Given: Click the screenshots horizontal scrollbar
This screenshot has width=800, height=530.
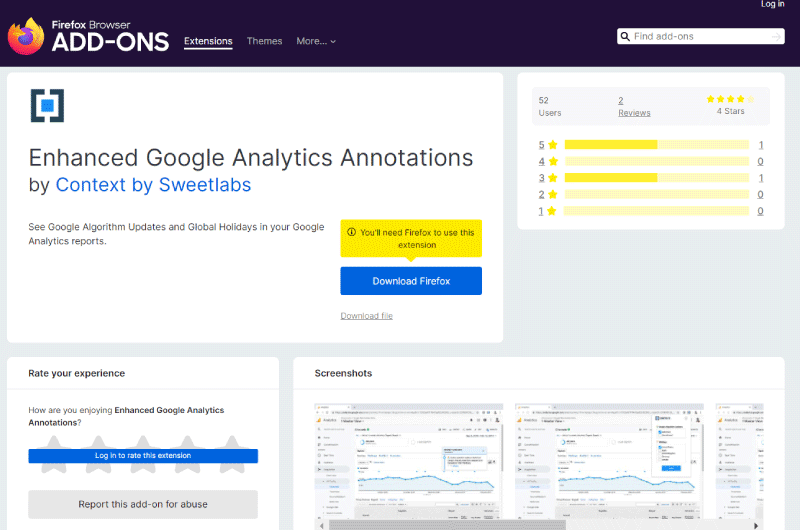Looking at the screenshot, I should click(x=447, y=525).
